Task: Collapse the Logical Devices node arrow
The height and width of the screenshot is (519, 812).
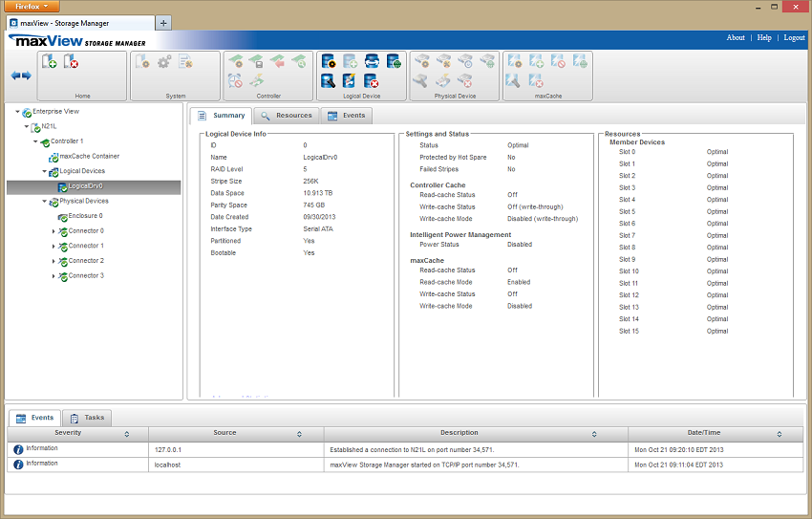Action: tap(44, 171)
